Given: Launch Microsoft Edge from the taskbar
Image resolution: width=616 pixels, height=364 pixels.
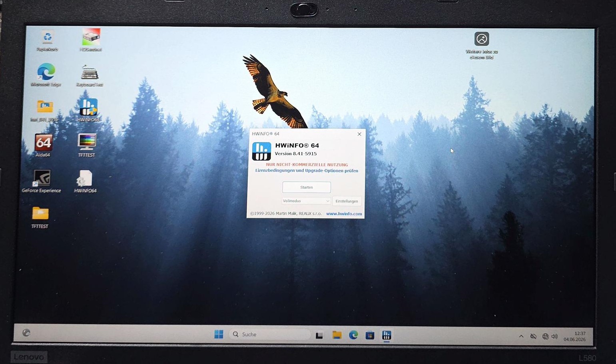Looking at the screenshot, I should 353,335.
